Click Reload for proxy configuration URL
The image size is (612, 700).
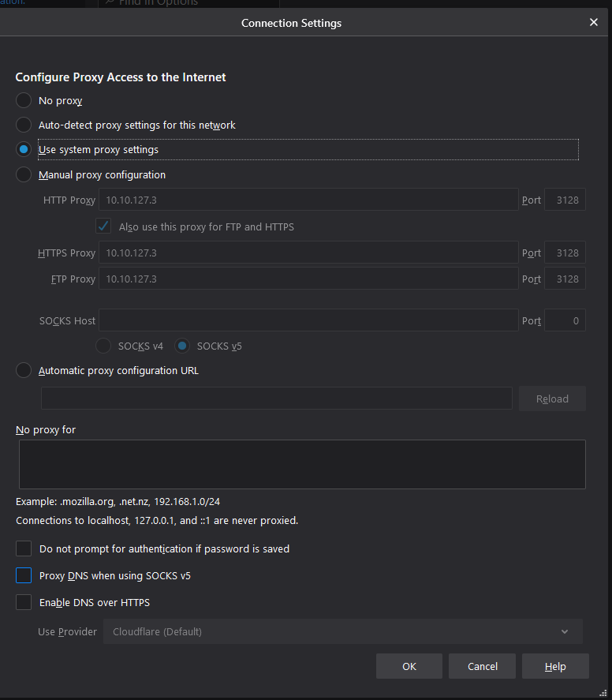pos(552,399)
